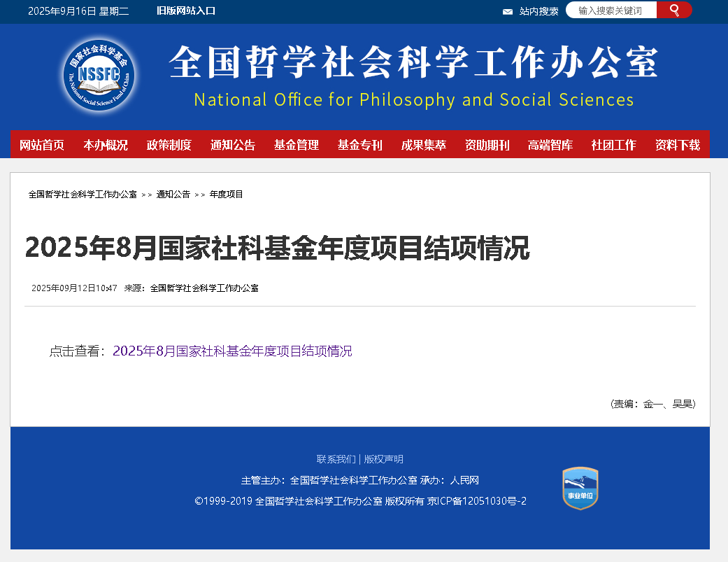Screen dimensions: 728x562
Task: Click the envelope mail icon
Action: point(508,11)
